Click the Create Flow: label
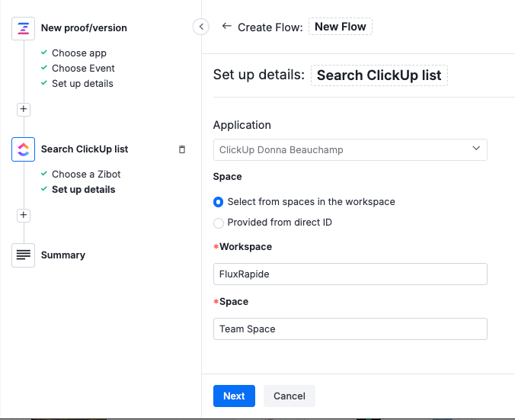 (270, 27)
